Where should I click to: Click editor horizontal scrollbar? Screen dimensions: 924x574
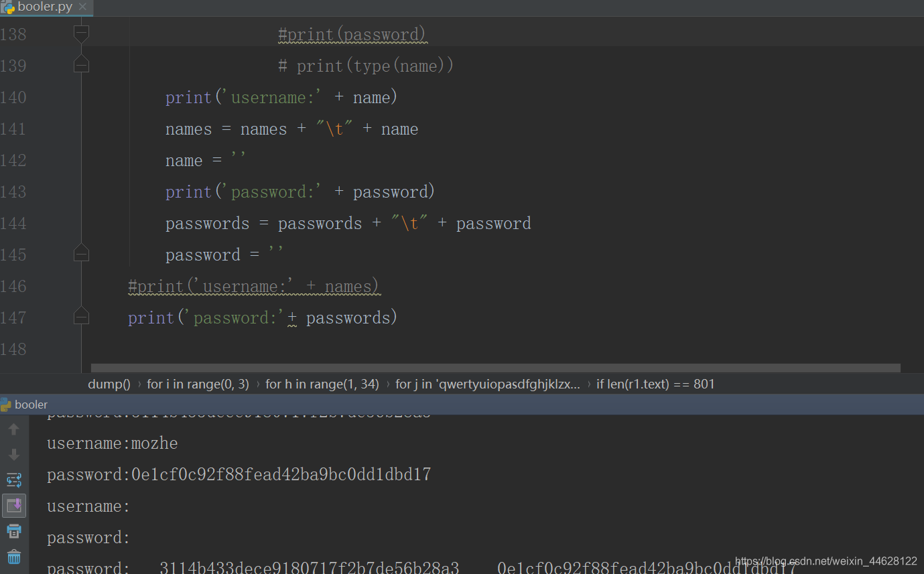pyautogui.click(x=495, y=368)
